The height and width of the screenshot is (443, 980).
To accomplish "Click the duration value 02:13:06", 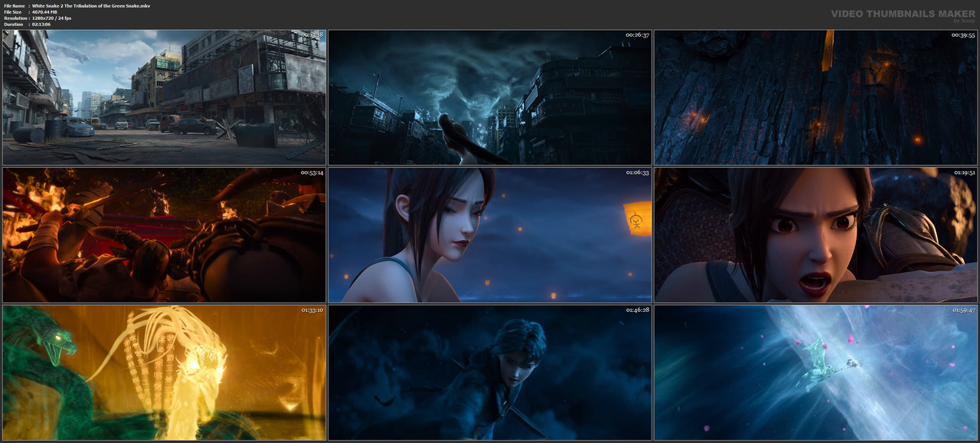I will pos(44,24).
